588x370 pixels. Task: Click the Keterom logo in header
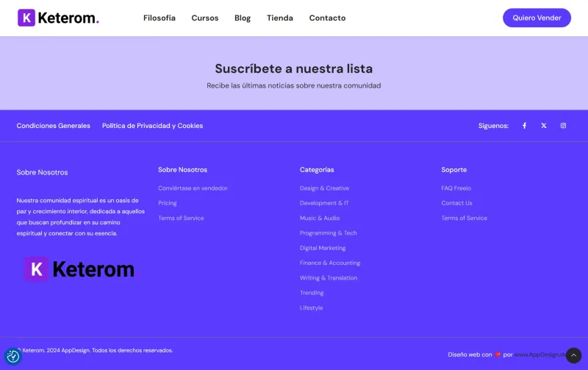tap(58, 18)
